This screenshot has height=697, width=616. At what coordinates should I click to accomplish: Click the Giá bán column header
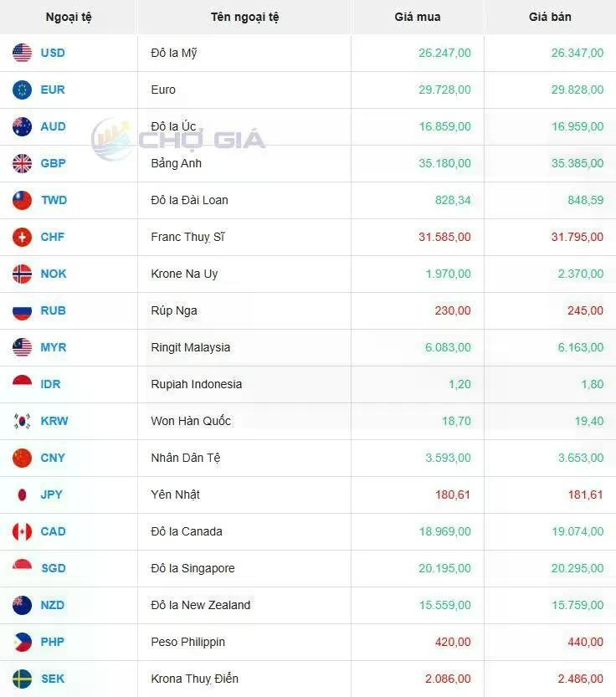point(550,17)
